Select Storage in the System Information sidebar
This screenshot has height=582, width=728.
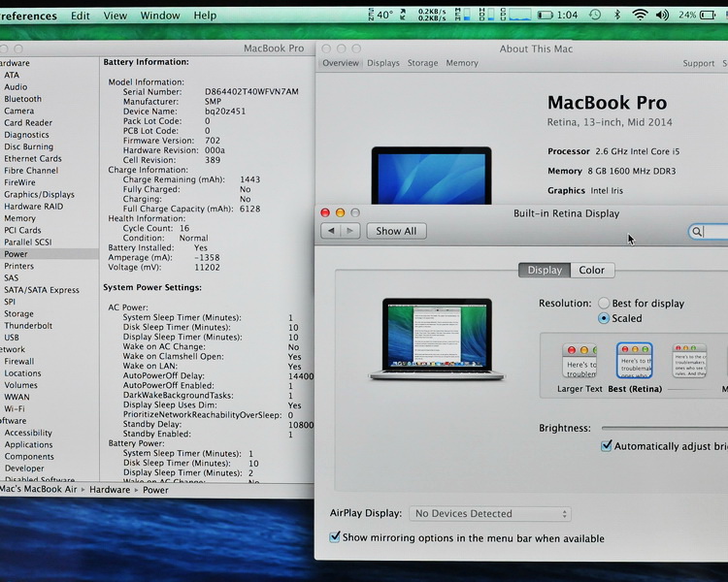tap(18, 313)
